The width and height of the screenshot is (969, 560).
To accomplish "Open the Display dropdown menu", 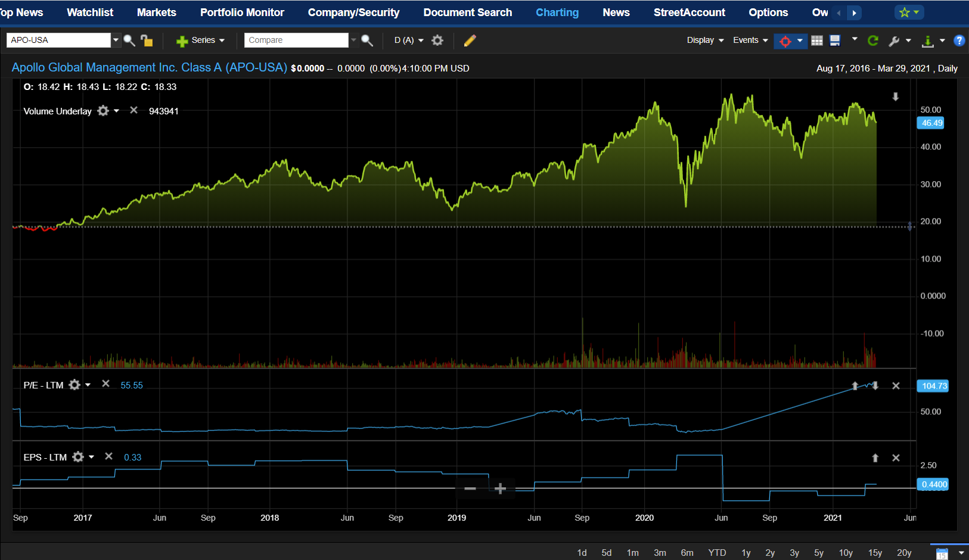I will (705, 40).
